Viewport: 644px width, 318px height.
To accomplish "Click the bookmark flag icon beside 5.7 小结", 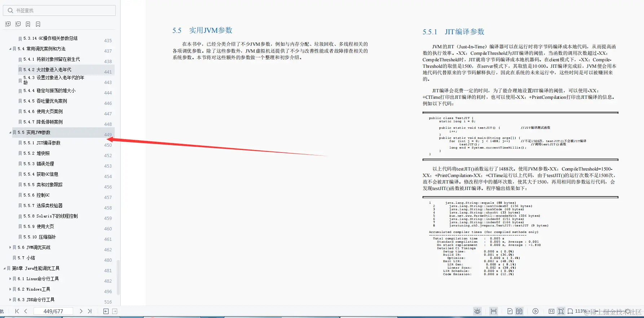I will 14,258.
